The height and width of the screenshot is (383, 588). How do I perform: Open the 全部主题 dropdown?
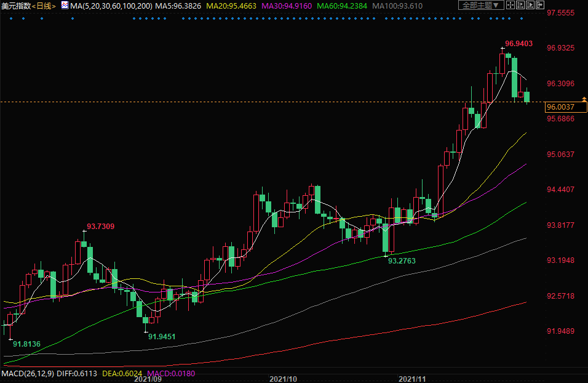click(482, 6)
